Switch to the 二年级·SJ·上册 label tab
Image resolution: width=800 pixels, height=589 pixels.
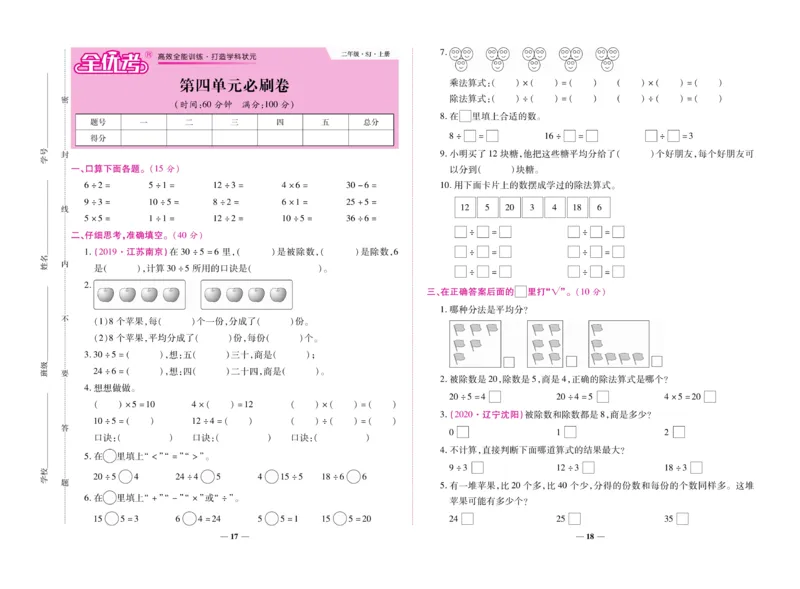pos(365,54)
